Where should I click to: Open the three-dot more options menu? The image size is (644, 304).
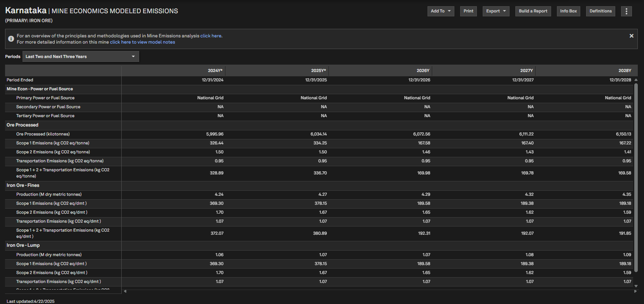click(626, 11)
